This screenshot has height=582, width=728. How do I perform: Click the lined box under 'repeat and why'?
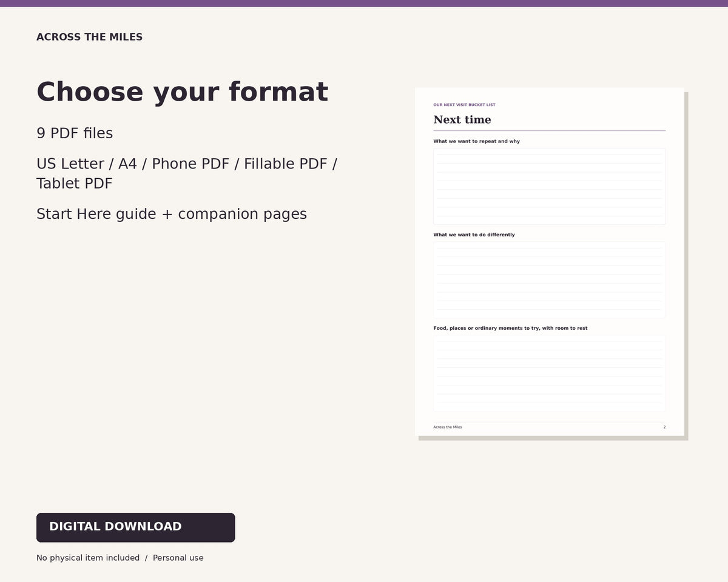pyautogui.click(x=550, y=187)
